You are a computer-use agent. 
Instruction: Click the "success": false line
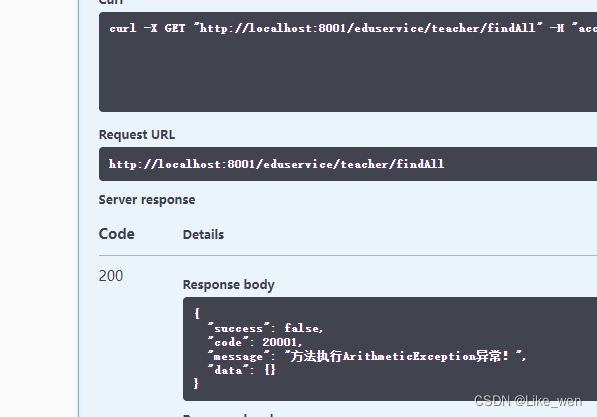pyautogui.click(x=265, y=328)
